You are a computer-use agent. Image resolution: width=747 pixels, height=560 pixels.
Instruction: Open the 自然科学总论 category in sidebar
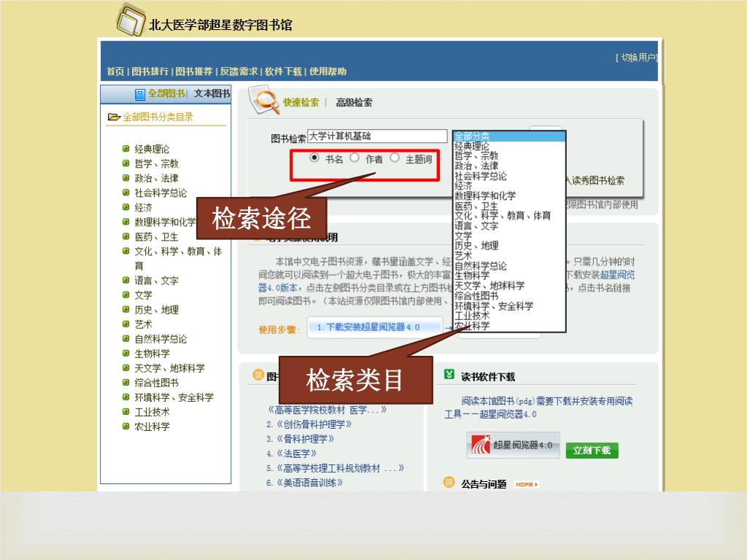(160, 338)
